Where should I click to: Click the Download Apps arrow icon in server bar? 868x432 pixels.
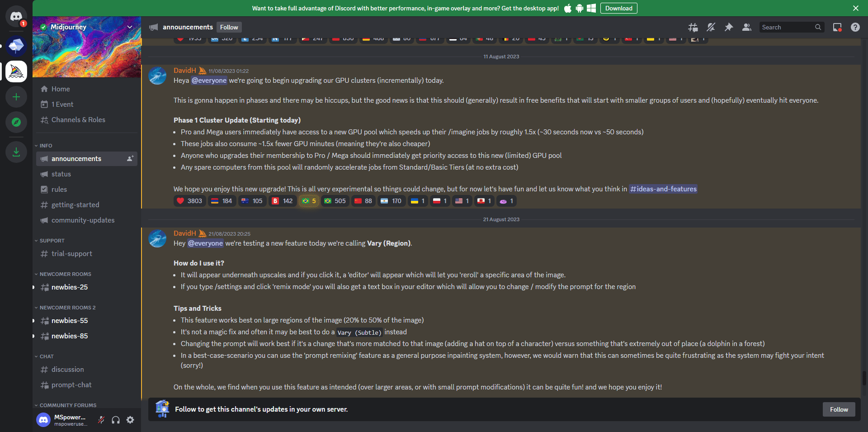pyautogui.click(x=16, y=152)
